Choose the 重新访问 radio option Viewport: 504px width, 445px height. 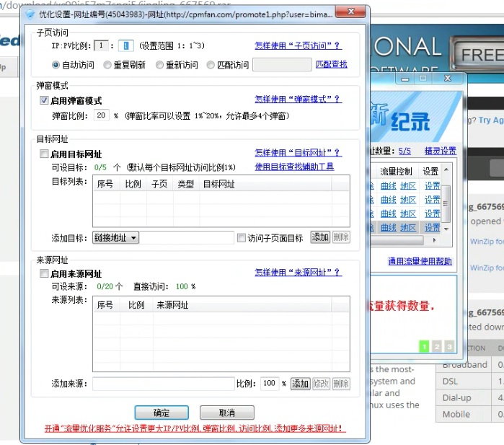click(x=159, y=65)
